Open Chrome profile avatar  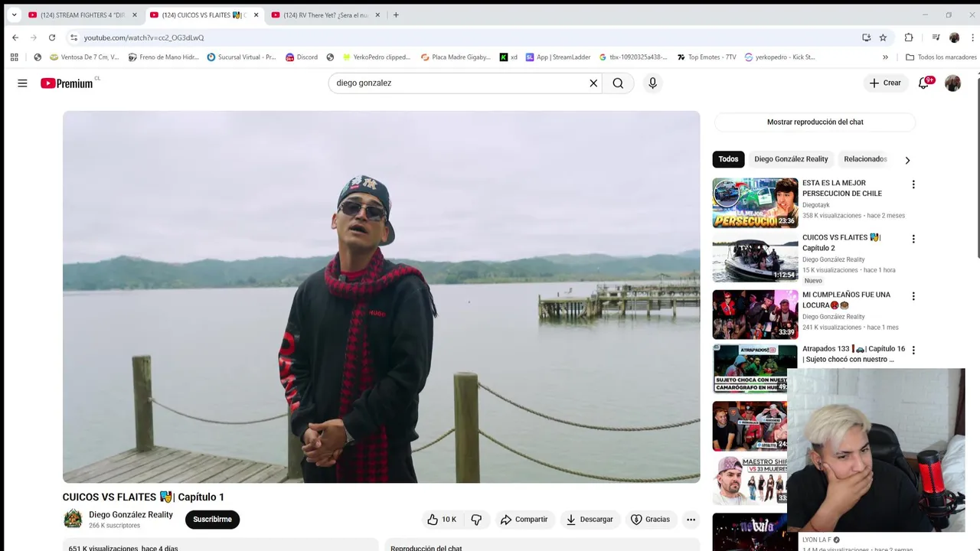click(954, 37)
